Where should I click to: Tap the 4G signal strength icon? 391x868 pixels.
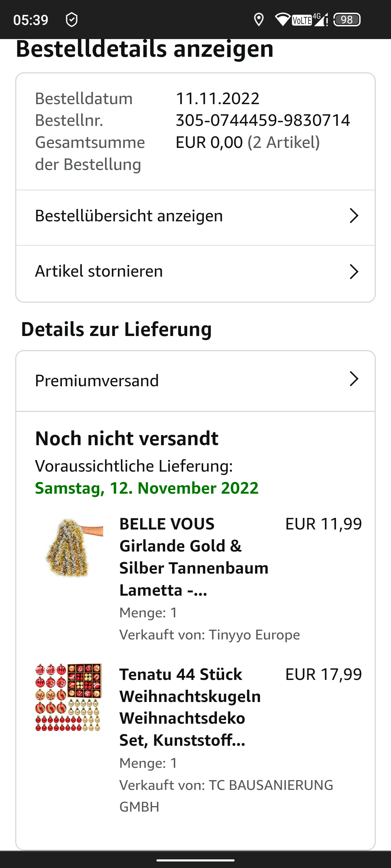click(321, 20)
